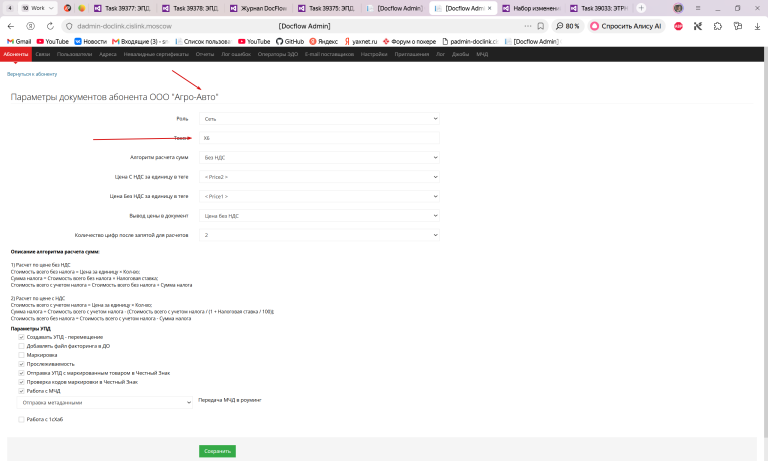This screenshot has height=461, width=768.
Task: Switch to Набор изменений browser tab
Action: (531, 8)
